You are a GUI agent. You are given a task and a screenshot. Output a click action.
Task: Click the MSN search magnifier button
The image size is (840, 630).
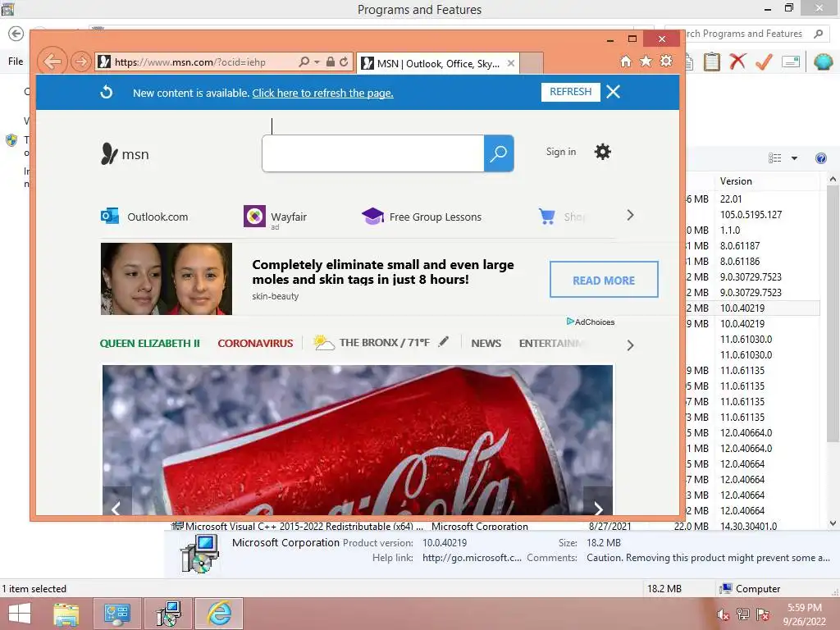point(499,153)
